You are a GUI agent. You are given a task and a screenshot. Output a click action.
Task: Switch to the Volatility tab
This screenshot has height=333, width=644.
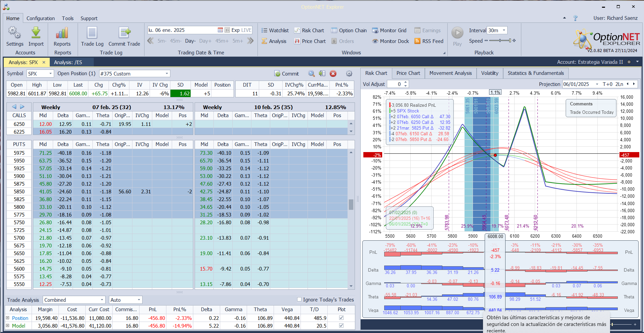(x=489, y=73)
